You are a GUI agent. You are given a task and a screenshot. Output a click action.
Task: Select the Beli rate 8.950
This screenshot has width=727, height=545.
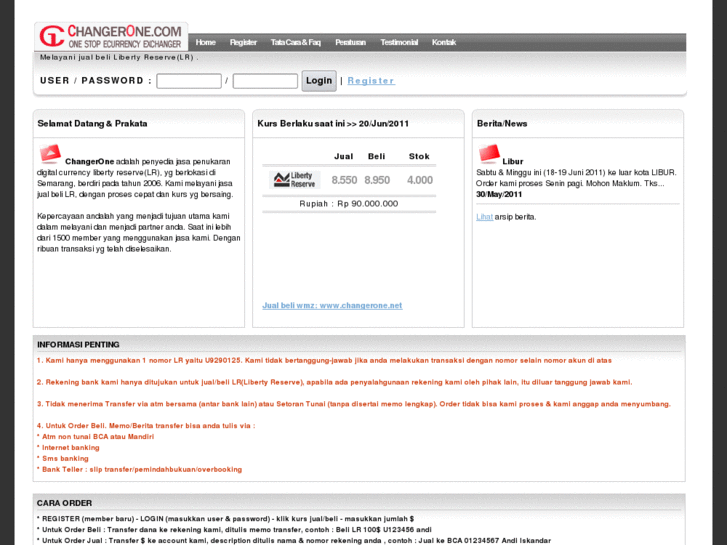point(377,180)
